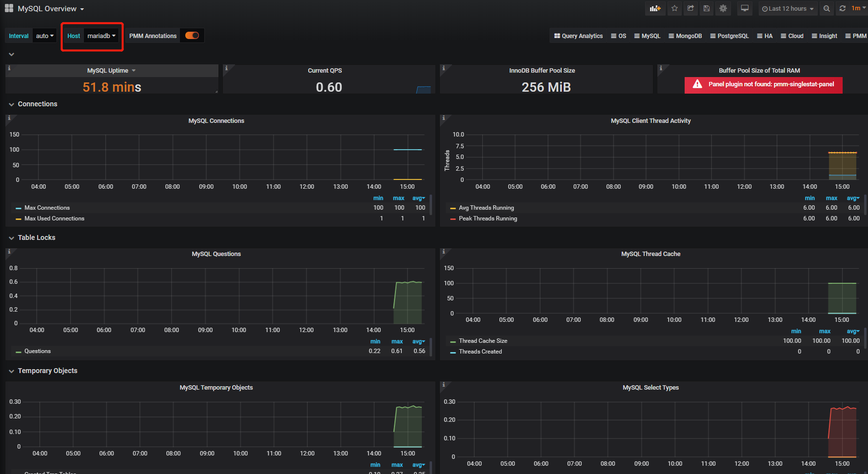Image resolution: width=868 pixels, height=474 pixels.
Task: Open the Query Analytics menu
Action: pos(578,36)
